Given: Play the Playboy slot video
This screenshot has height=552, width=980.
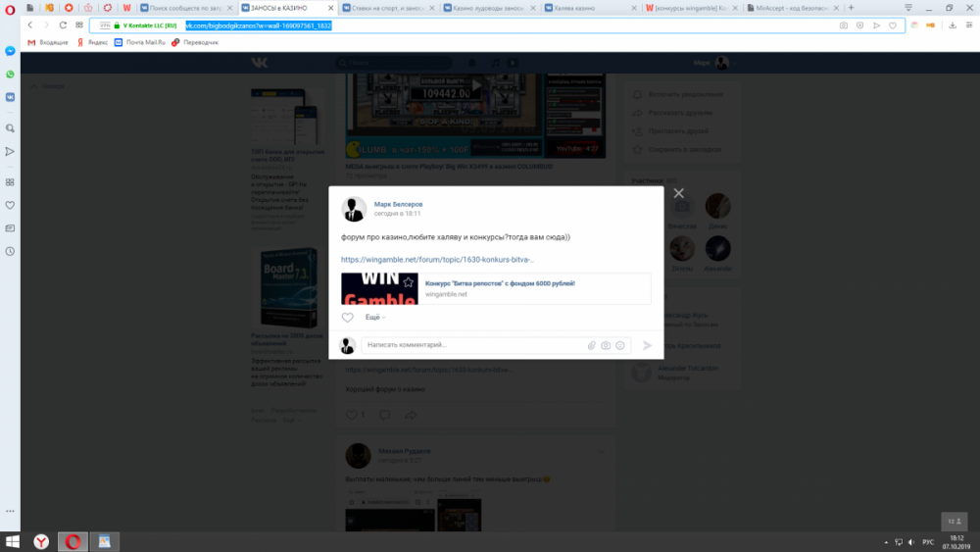Looking at the screenshot, I should [x=475, y=86].
